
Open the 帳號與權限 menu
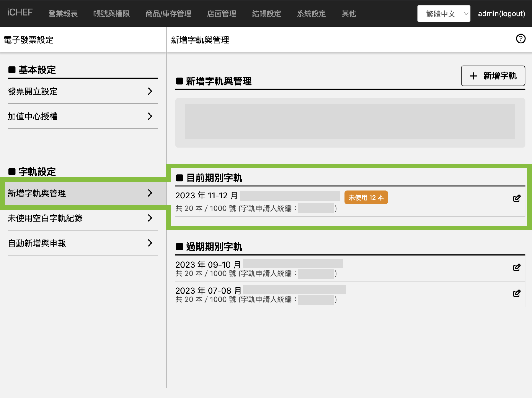click(111, 14)
